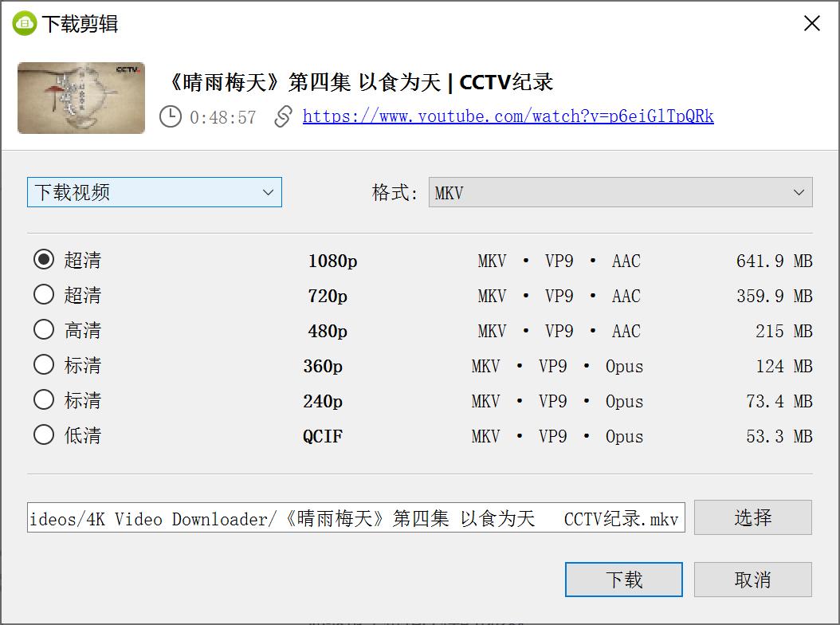Viewport: 840px width, 625px height.
Task: Open the 下载视频 mode dropdown
Action: (154, 192)
